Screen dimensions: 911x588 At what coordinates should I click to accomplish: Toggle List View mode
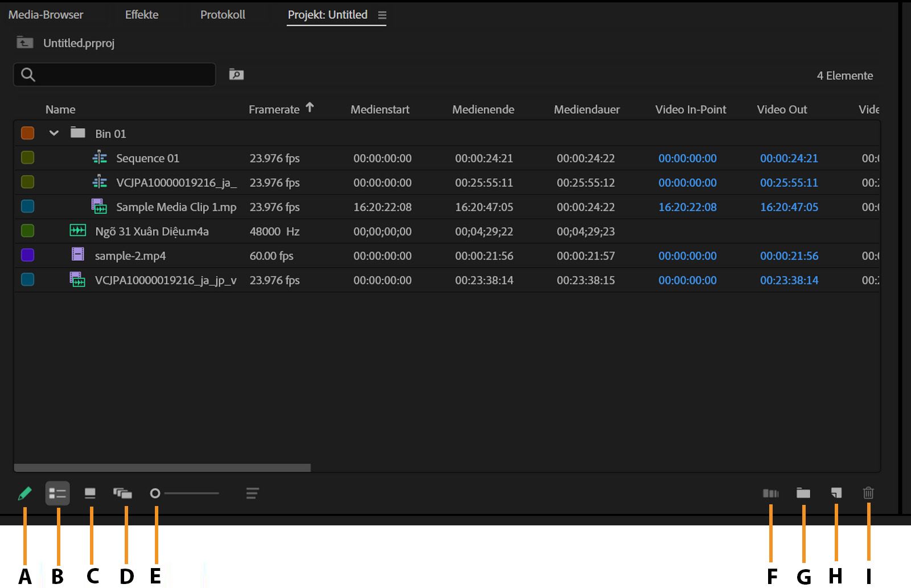pyautogui.click(x=58, y=493)
